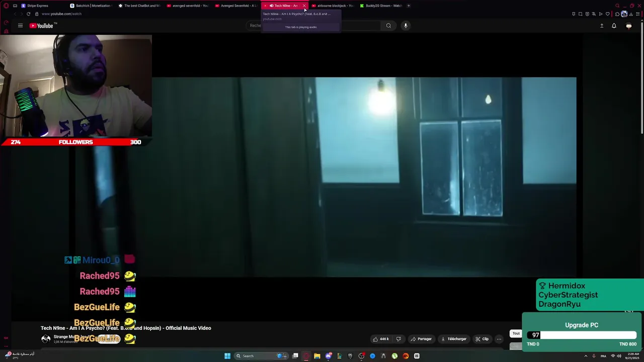This screenshot has height=362, width=644.
Task: Switch to the Avenged Sevenfold - A Li tab
Action: click(x=235, y=6)
